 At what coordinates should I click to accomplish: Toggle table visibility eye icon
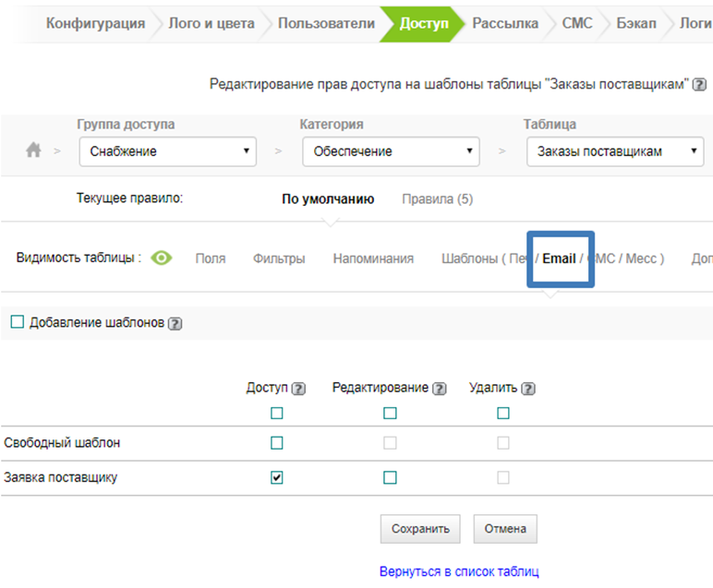(x=162, y=258)
